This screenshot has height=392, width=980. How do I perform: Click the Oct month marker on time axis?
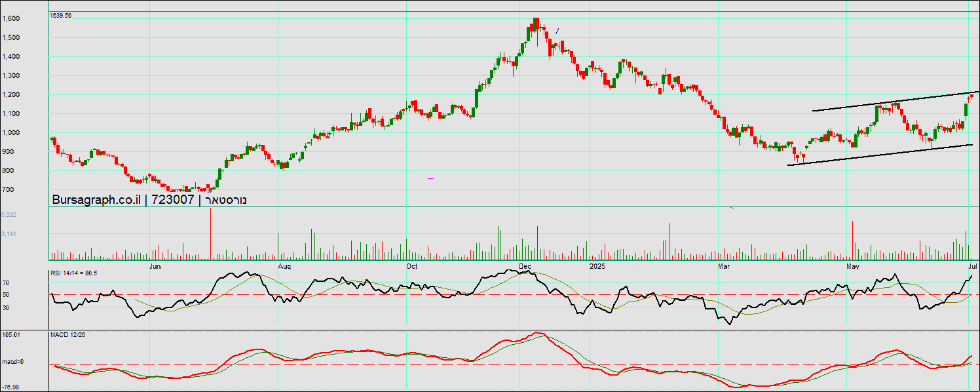click(x=411, y=266)
